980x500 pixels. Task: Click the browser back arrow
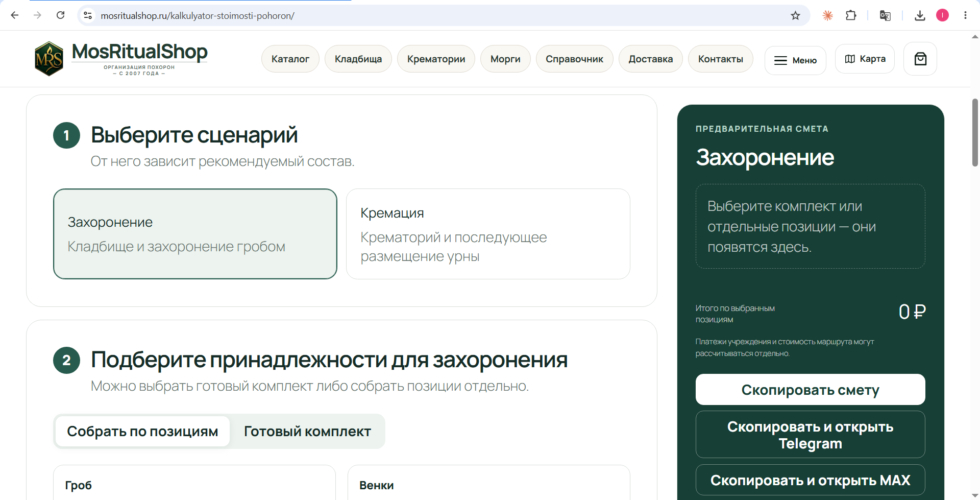15,15
